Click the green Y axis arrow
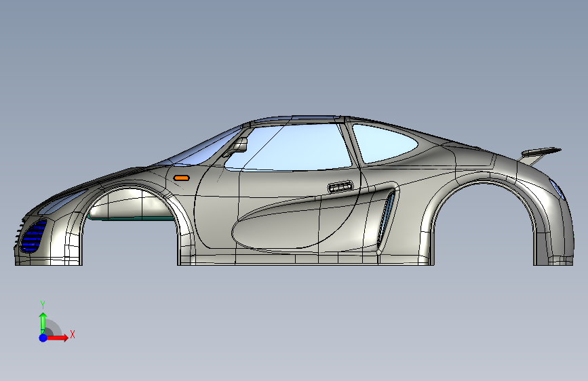Image resolution: width=588 pixels, height=381 pixels. 43,323
